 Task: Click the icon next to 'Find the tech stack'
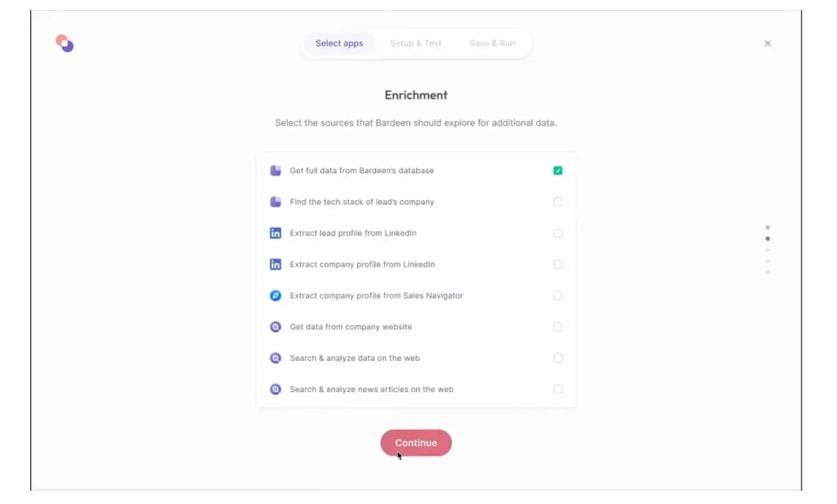click(275, 201)
